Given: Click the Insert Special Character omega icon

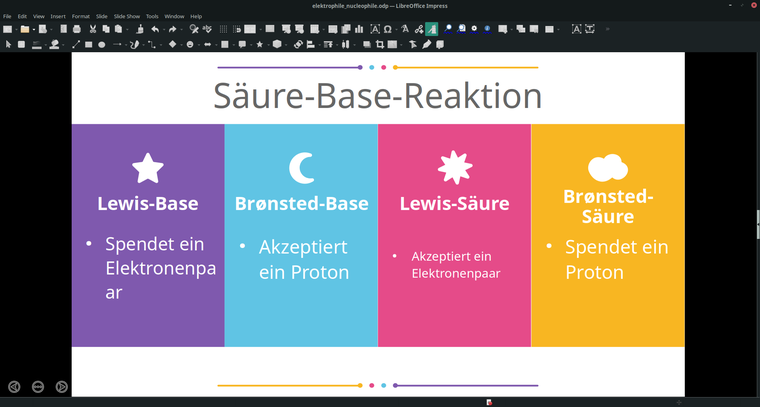Looking at the screenshot, I should click(387, 29).
